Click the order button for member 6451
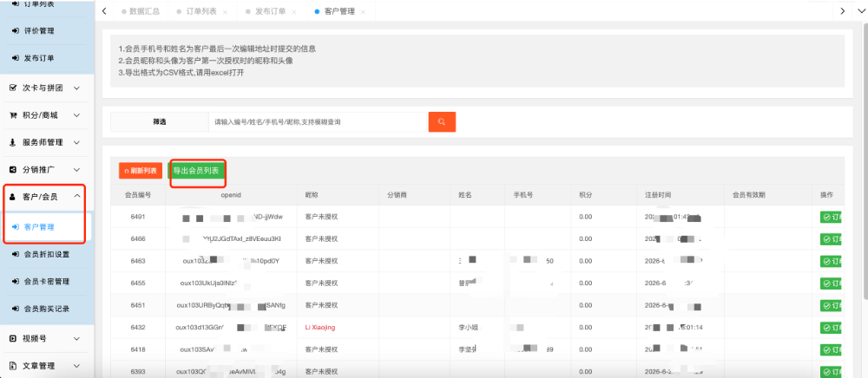The image size is (868, 378). click(x=831, y=305)
